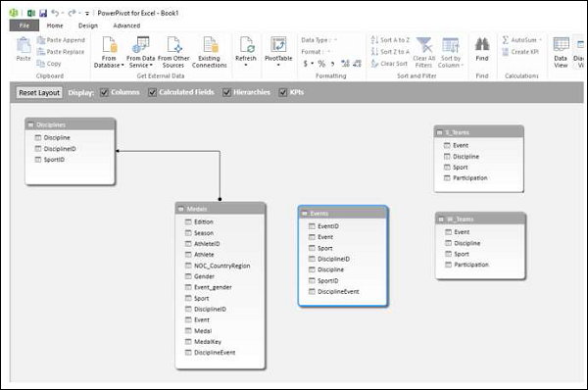588x390 pixels.
Task: Click Create KPI command
Action: tap(520, 52)
